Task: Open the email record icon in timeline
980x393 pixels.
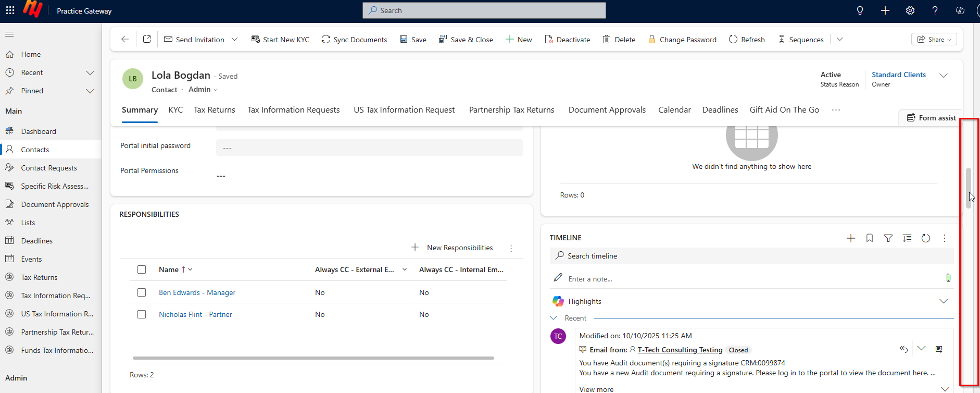Action: [x=939, y=349]
